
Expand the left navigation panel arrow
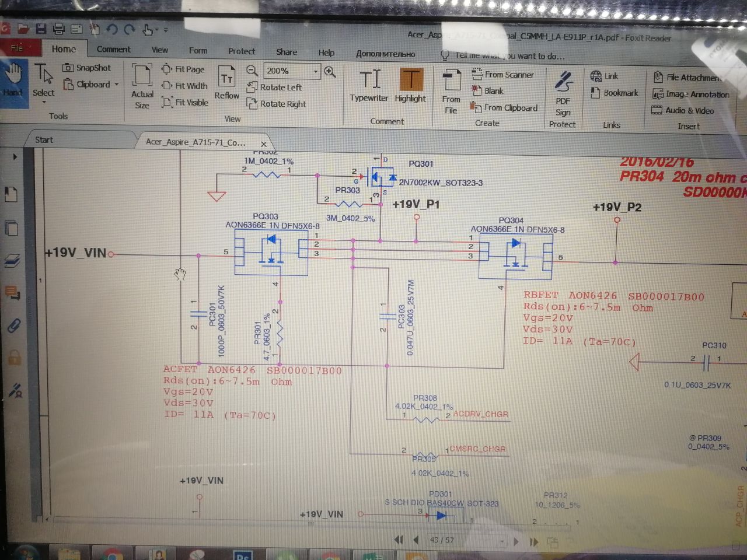click(15, 156)
